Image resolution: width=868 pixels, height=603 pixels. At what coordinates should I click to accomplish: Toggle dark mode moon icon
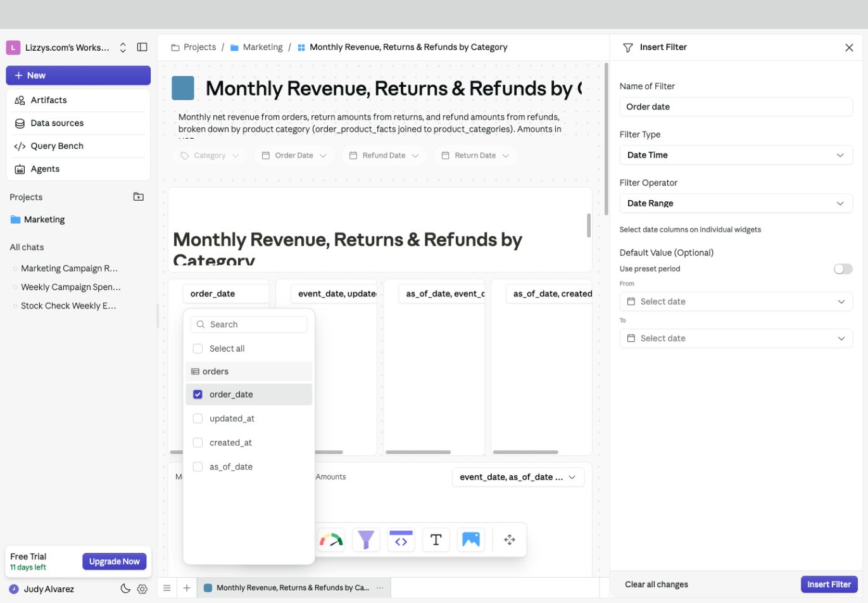point(125,588)
